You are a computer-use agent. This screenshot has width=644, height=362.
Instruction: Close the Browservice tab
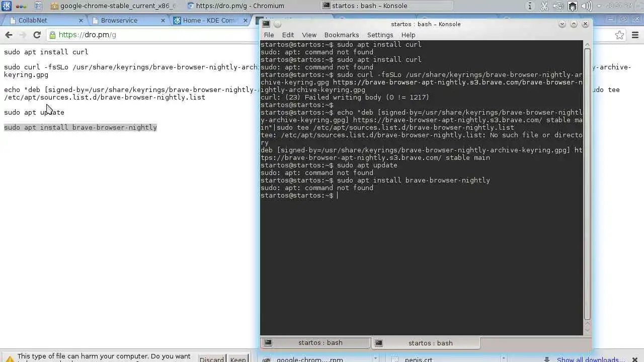tap(163, 20)
